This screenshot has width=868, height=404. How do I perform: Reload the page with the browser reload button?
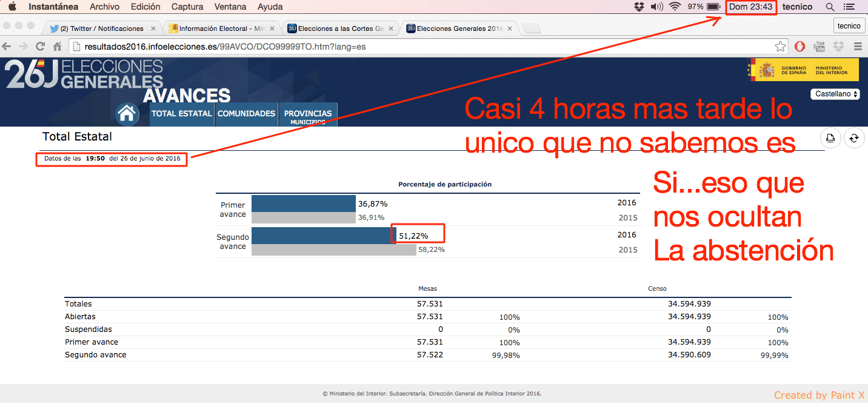click(x=41, y=47)
